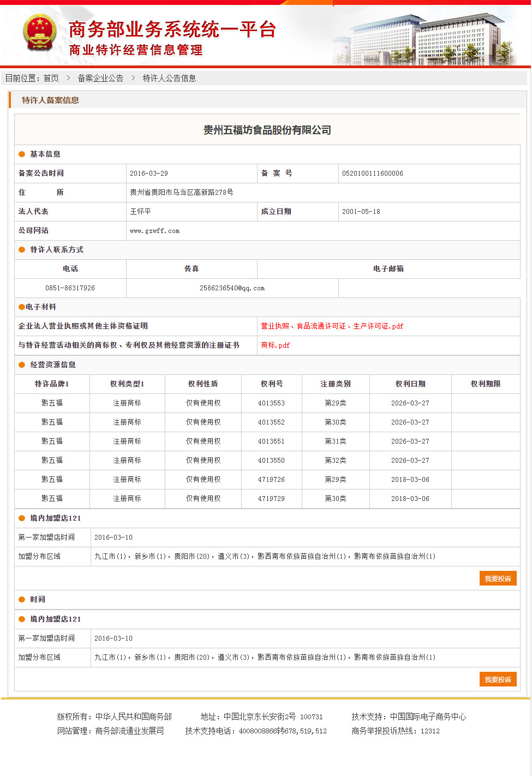532x776 pixels.
Task: Select trademark number 4719726
Action: coord(272,480)
